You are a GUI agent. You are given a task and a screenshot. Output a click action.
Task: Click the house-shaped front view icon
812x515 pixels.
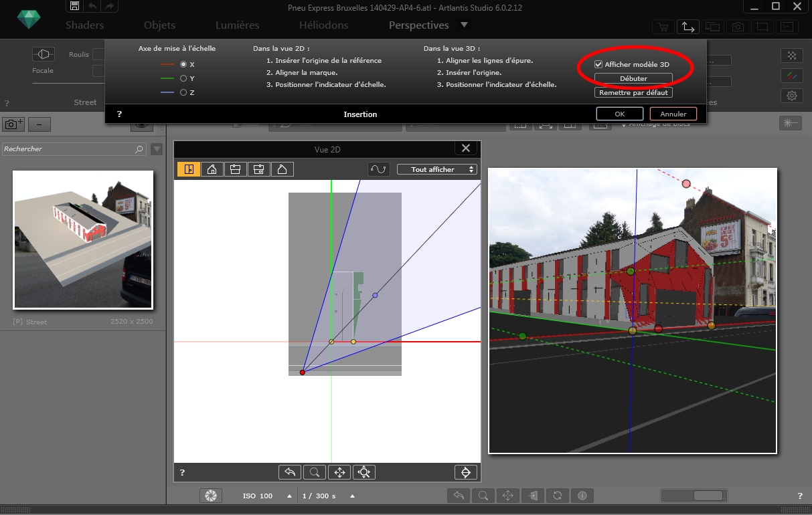click(x=212, y=169)
